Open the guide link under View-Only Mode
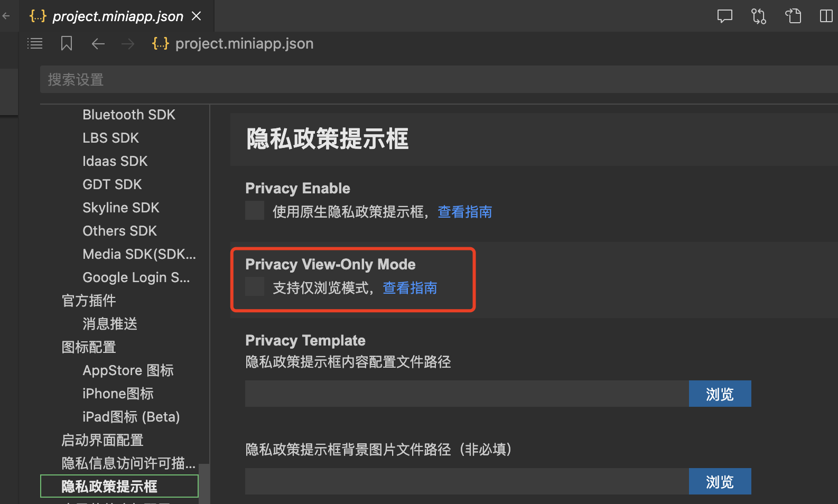This screenshot has width=838, height=504. [409, 288]
